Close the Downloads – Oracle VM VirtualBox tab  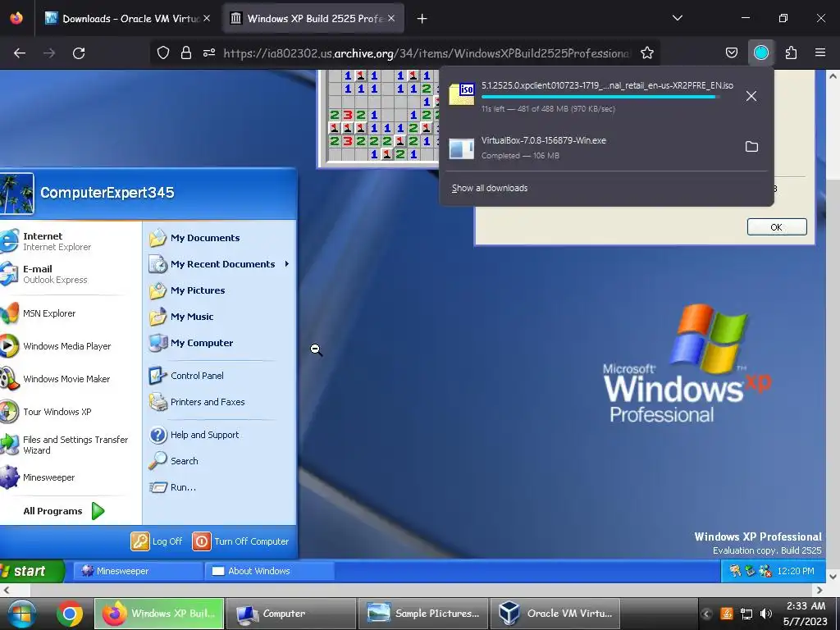pos(207,18)
